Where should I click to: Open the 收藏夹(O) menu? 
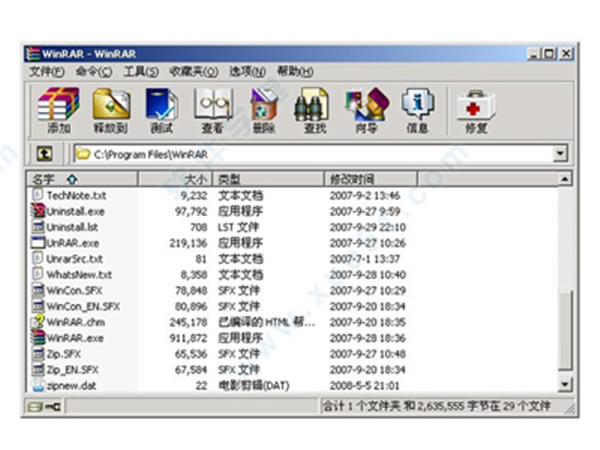pyautogui.click(x=194, y=72)
